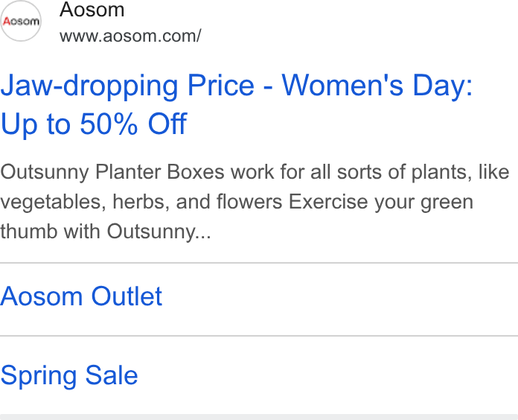Click the red 'A' in the Aosom logo
The image size is (518, 420).
7,22
